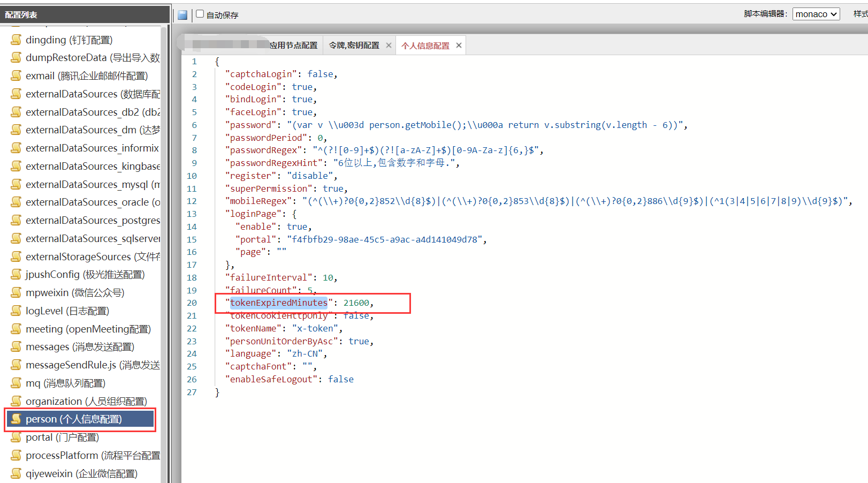Click the save icon in the toolbar

tap(182, 15)
